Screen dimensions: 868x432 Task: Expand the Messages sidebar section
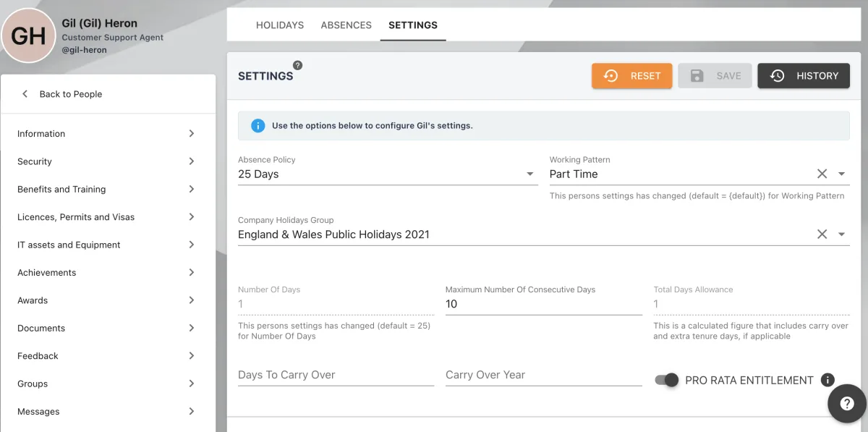click(x=108, y=412)
